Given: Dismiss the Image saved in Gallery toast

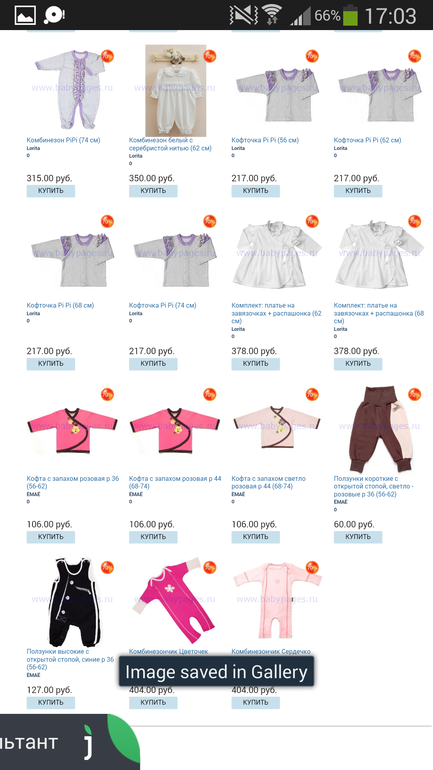Looking at the screenshot, I should point(216,672).
